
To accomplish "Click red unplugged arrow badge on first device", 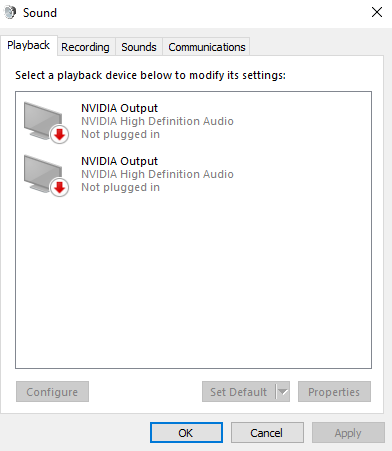I will tap(60, 135).
